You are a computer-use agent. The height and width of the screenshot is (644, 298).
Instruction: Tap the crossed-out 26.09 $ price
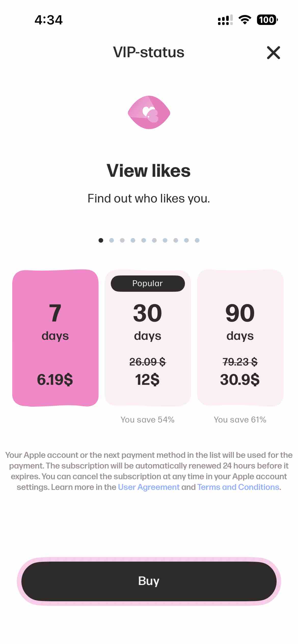coord(148,362)
